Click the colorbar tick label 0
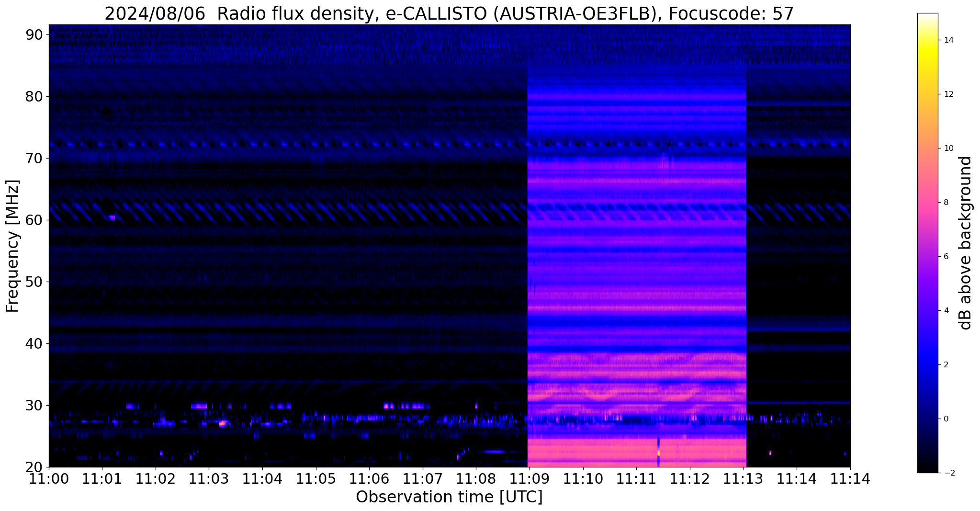 coord(946,419)
